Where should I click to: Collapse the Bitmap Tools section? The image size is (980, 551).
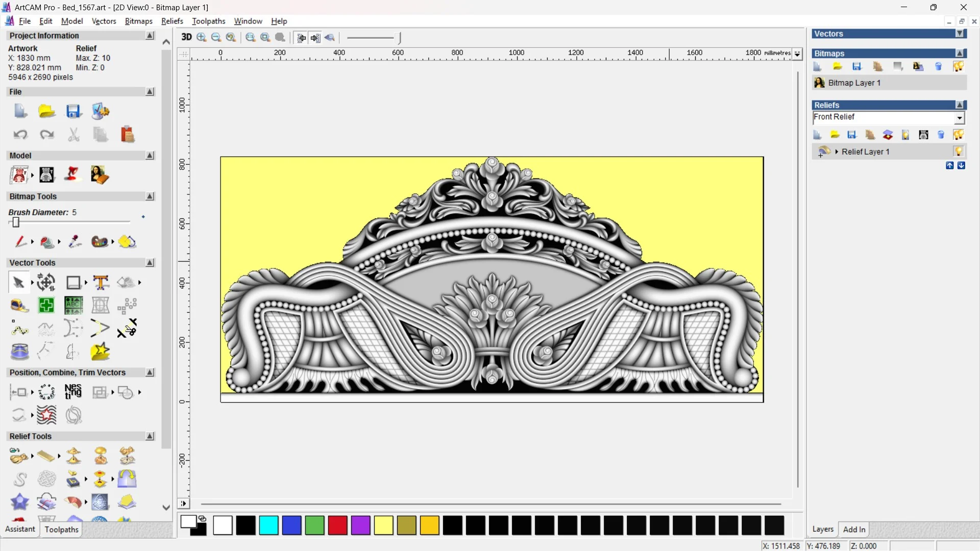coord(150,196)
